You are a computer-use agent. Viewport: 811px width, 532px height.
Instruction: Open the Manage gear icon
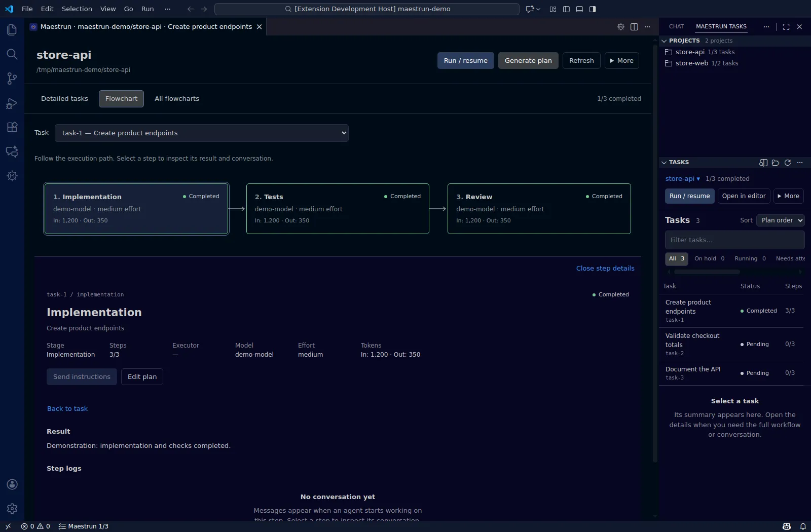pyautogui.click(x=12, y=509)
